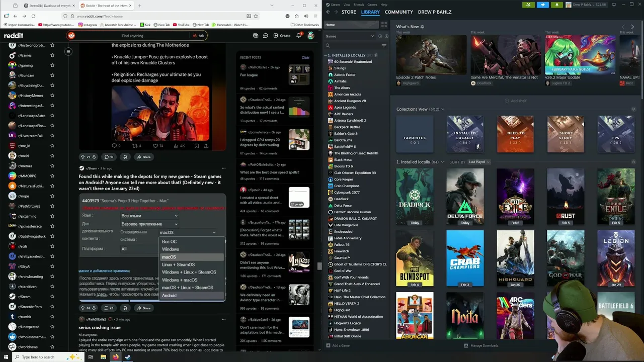Viewport: 644px width, 362px height.
Task: Favorite r/memes with star
Action: click(x=52, y=166)
